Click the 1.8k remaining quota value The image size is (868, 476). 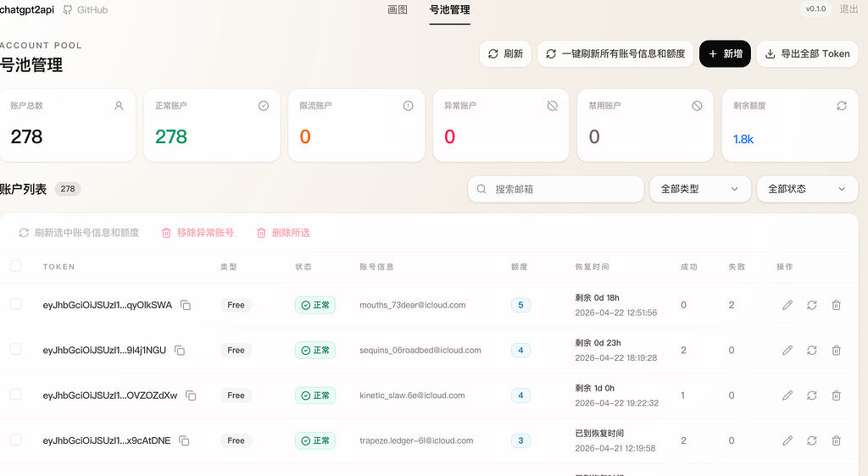743,139
